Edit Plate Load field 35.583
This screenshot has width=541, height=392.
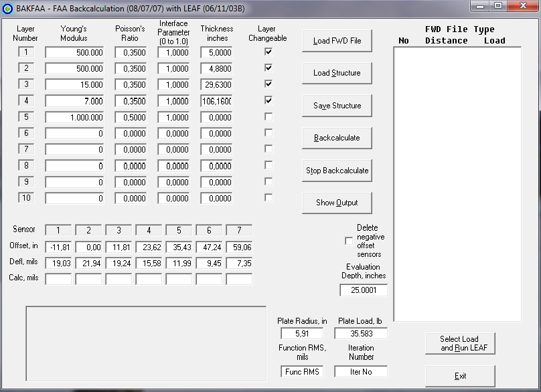point(361,334)
